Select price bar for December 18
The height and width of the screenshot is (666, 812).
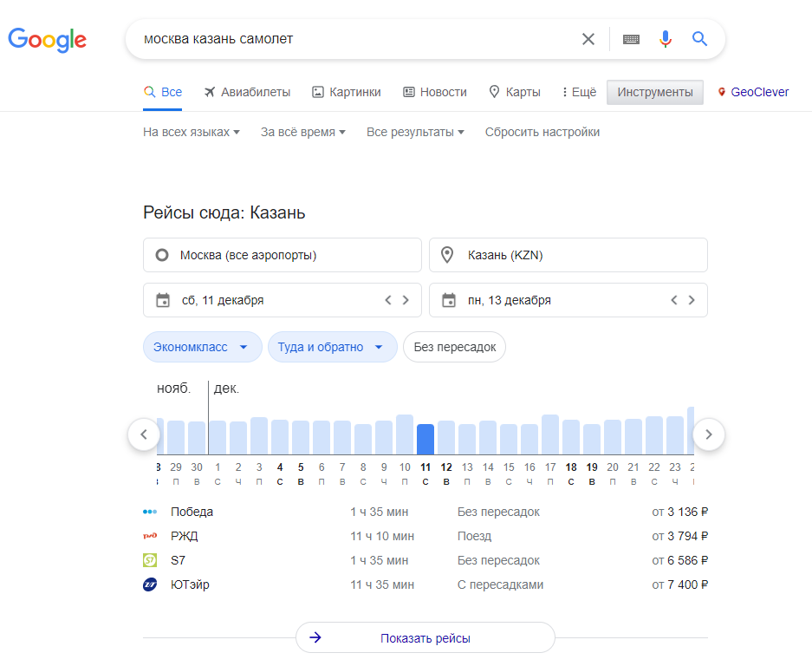point(571,437)
